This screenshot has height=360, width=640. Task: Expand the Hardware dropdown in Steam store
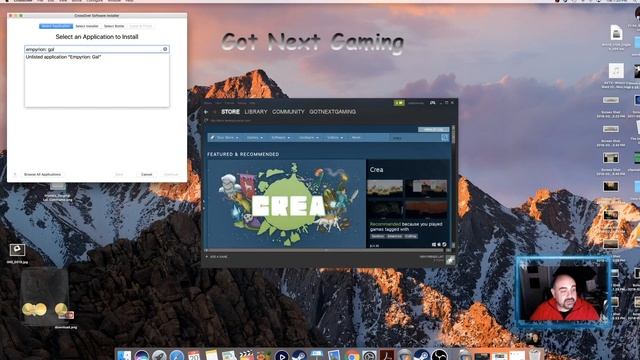309,138
